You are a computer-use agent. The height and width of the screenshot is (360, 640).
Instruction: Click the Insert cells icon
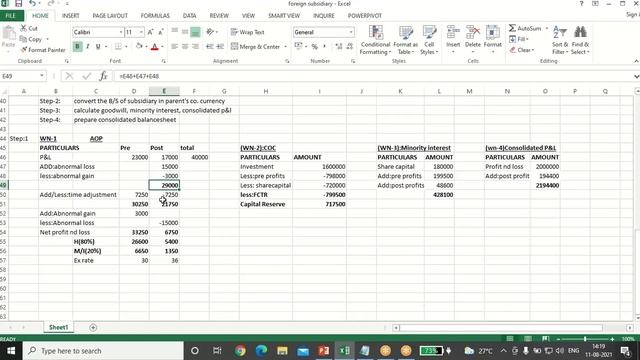pos(453,33)
